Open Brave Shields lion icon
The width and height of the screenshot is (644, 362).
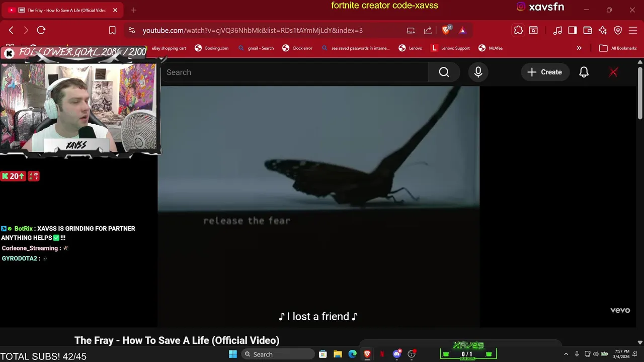[x=446, y=30]
